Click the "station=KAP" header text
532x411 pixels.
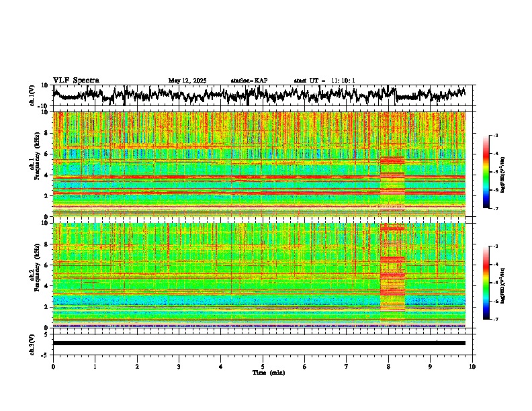(249, 81)
